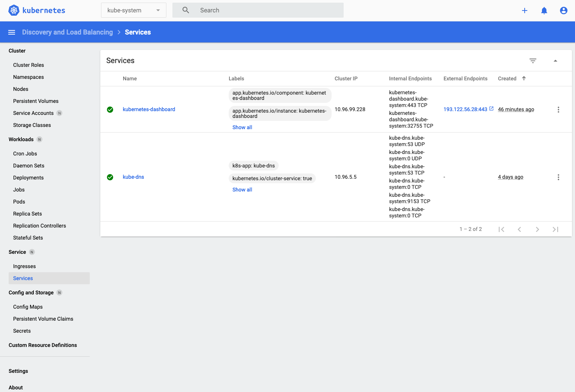Open Cluster Roles in sidebar
This screenshot has width=575, height=392.
click(x=29, y=65)
